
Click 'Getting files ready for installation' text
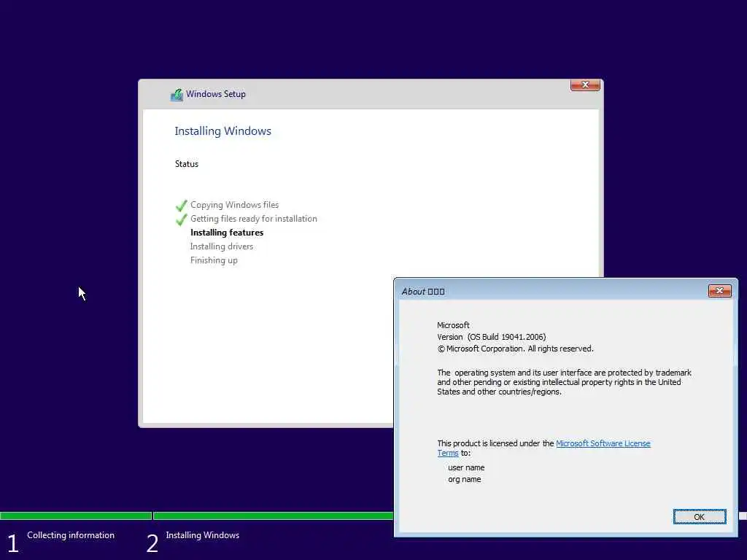click(253, 219)
